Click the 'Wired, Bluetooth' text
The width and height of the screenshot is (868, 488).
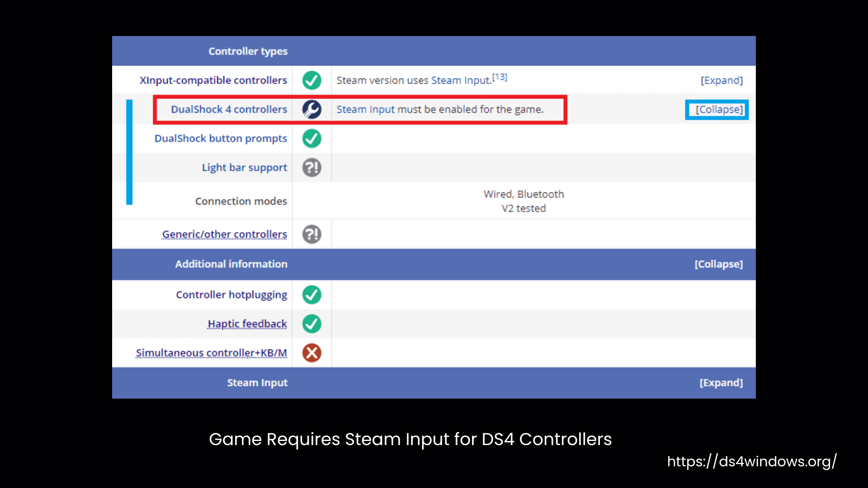pyautogui.click(x=524, y=194)
